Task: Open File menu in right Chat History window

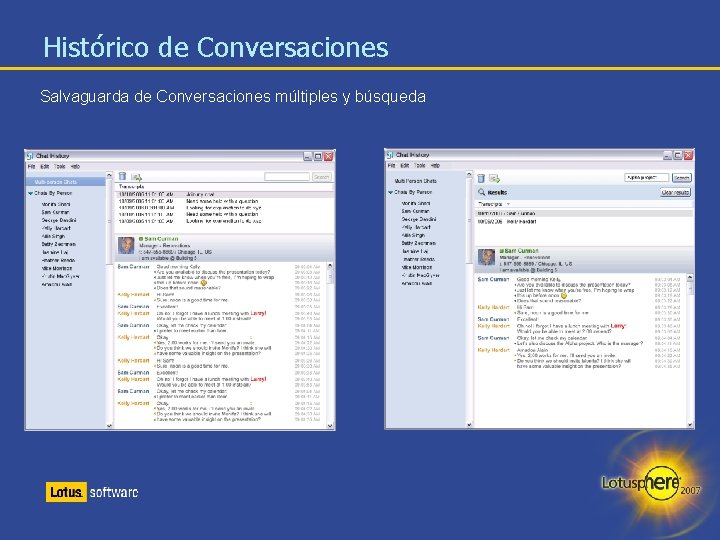Action: pos(391,166)
